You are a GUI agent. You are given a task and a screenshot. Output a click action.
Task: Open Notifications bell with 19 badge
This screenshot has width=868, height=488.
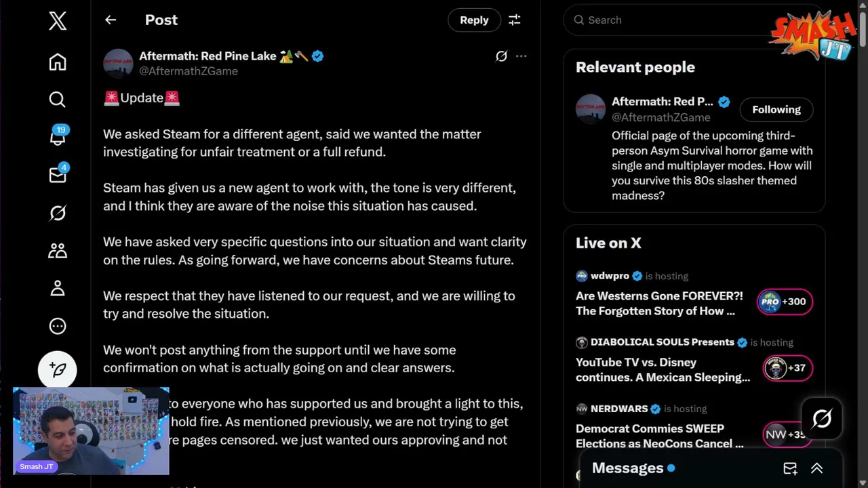[58, 137]
